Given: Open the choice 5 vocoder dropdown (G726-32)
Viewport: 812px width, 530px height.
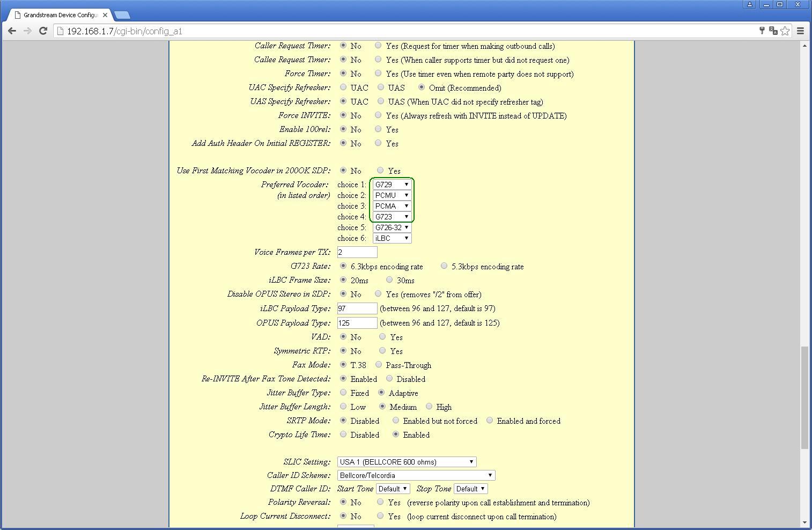Looking at the screenshot, I should click(392, 227).
